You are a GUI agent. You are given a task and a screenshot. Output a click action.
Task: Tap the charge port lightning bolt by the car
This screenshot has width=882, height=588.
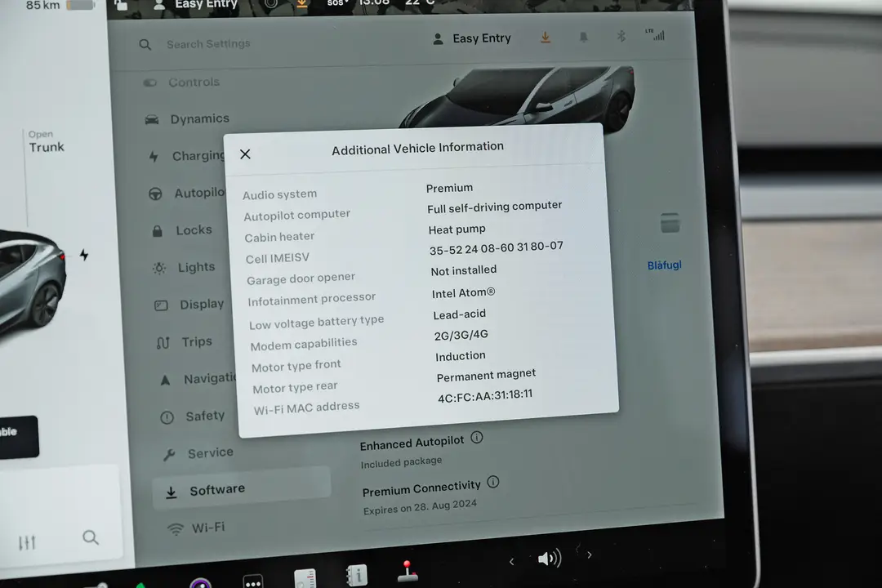click(x=84, y=255)
